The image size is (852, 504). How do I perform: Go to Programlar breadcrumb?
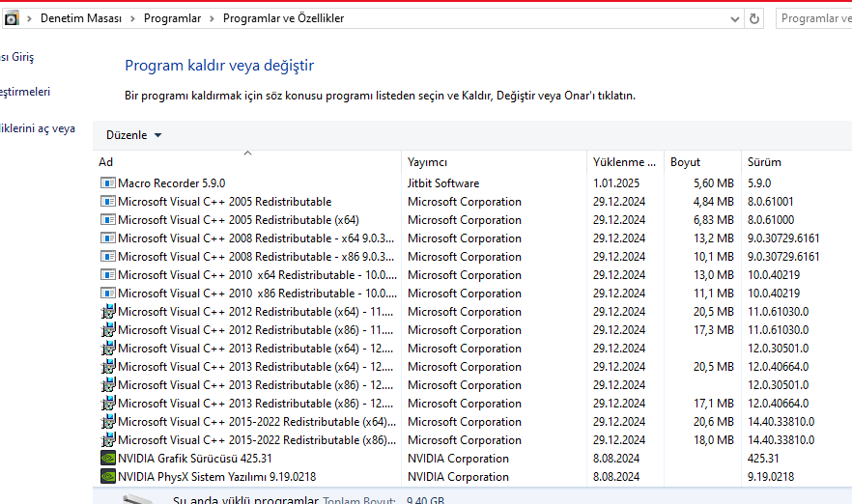[x=172, y=18]
